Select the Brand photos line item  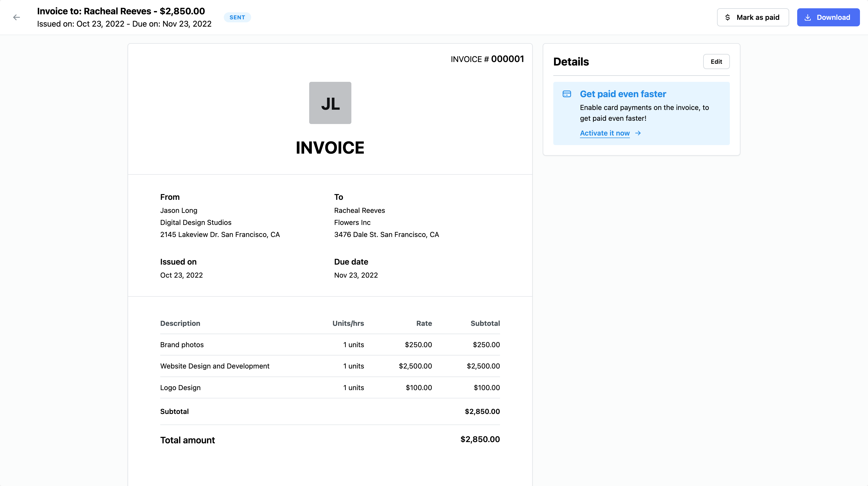point(182,345)
